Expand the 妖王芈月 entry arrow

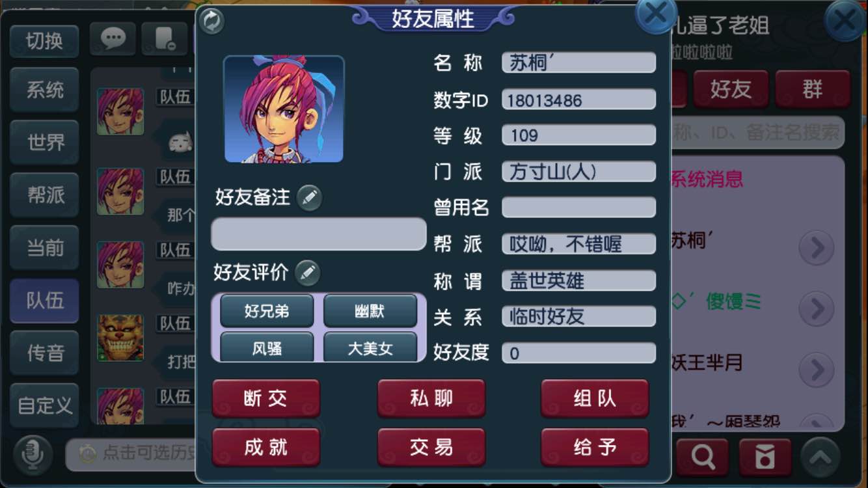(x=816, y=370)
